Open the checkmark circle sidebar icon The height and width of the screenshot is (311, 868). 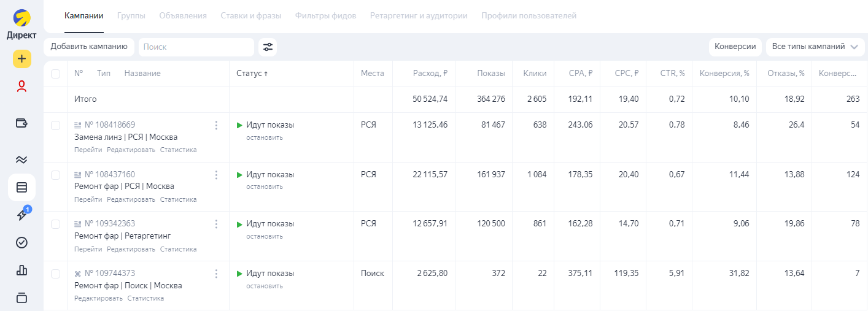(21, 243)
